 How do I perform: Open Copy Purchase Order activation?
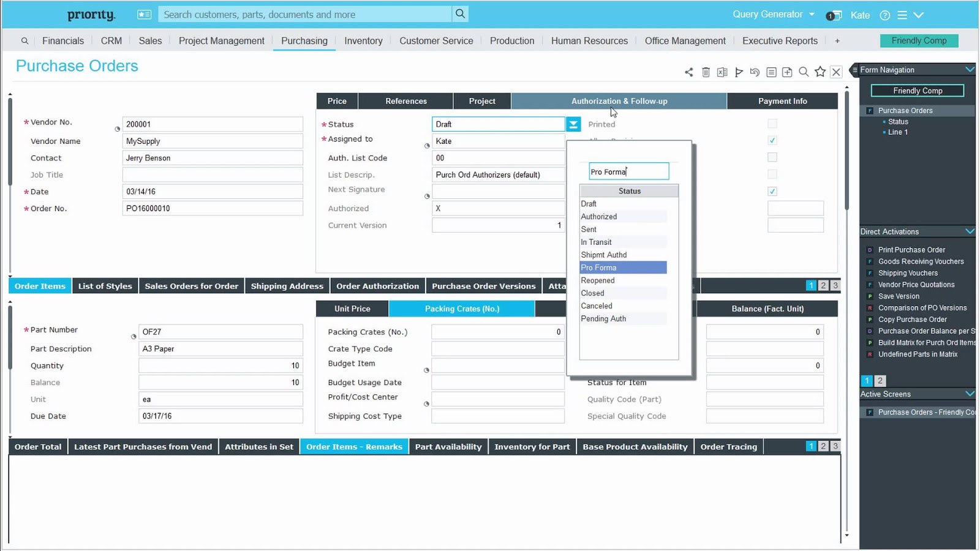pyautogui.click(x=912, y=320)
